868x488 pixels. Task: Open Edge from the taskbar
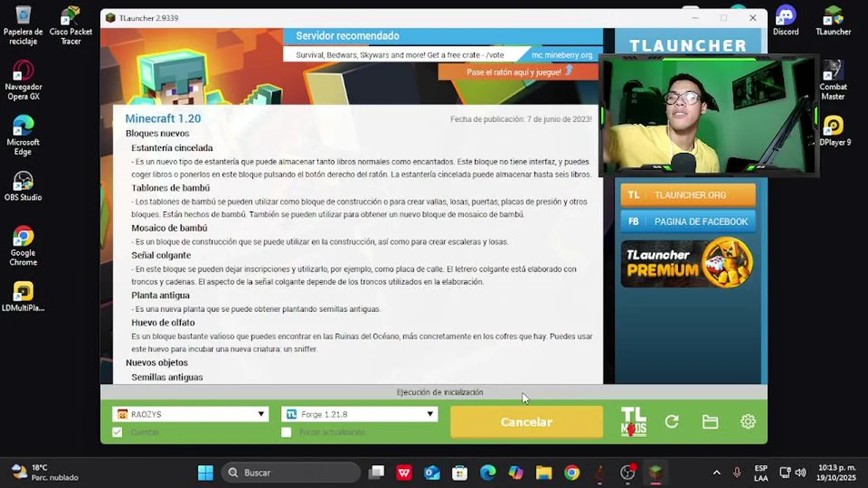point(488,472)
